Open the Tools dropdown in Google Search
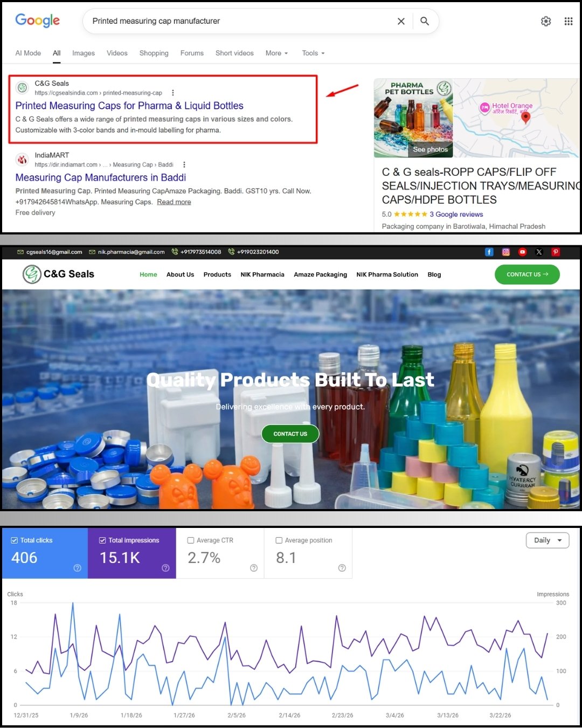 313,53
